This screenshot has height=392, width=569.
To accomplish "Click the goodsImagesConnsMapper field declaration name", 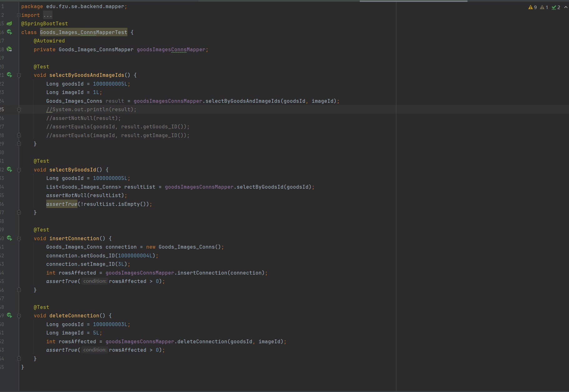I will click(x=171, y=49).
